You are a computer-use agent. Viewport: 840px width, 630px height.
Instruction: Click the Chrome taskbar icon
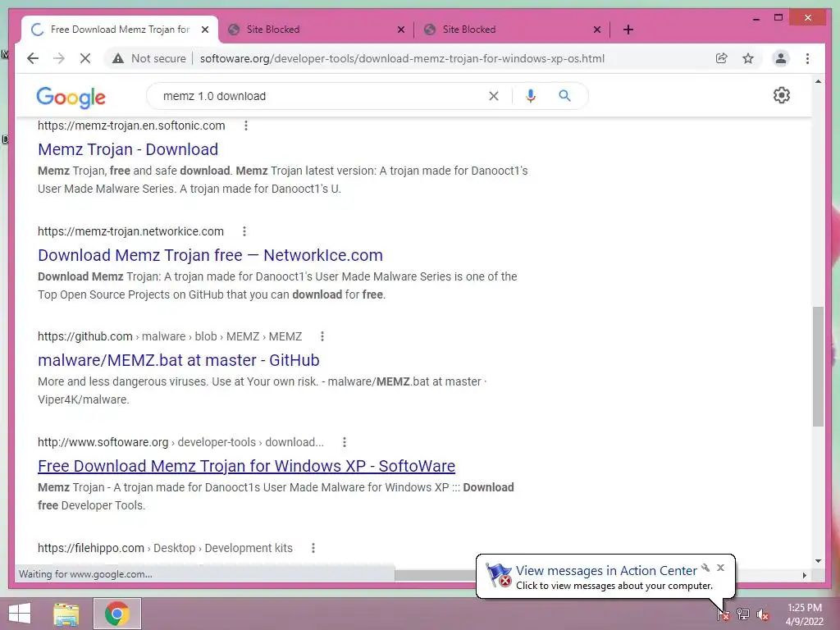(x=117, y=614)
